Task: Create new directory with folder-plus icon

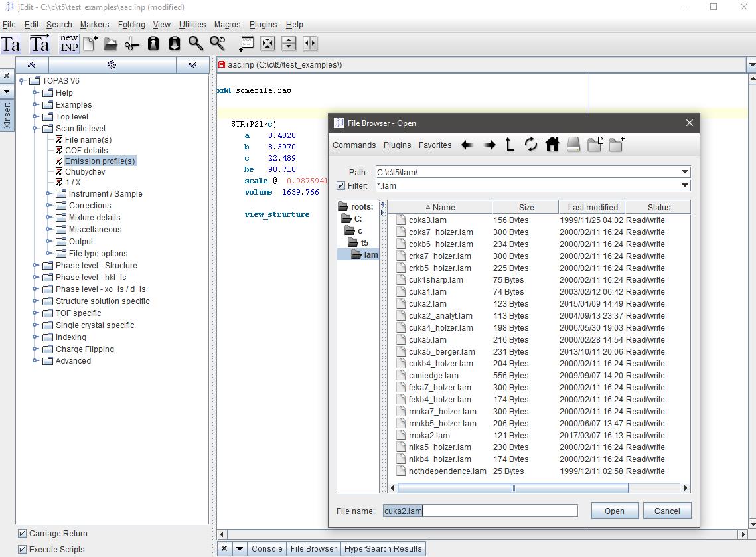Action: tap(616, 145)
